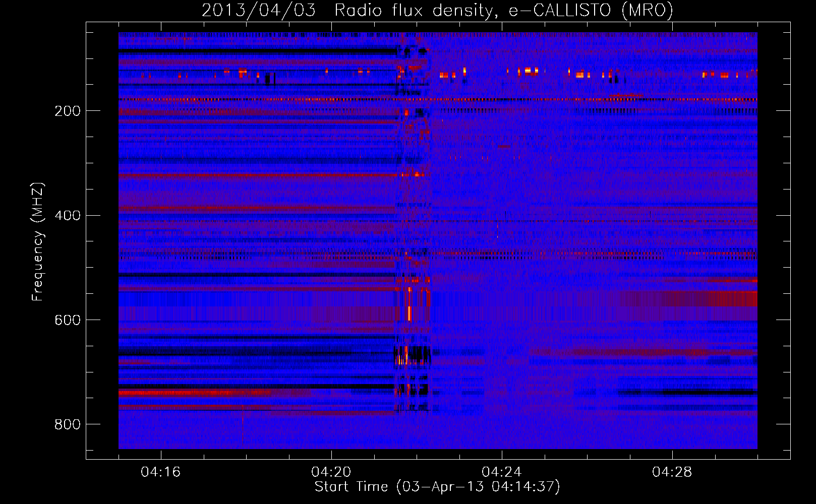Click the 04:28 time tick label
The image size is (816, 504).
pos(672,472)
